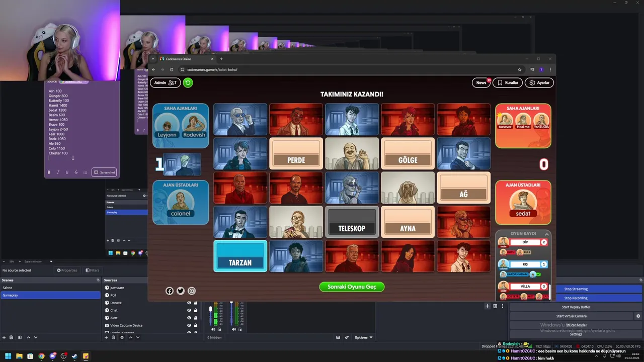Remove selected scene in OBS

point(12,337)
